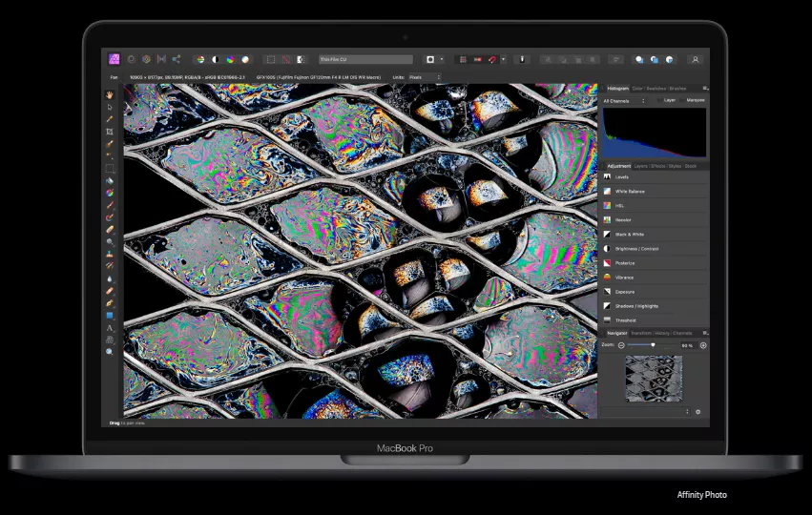The width and height of the screenshot is (812, 515).
Task: Click the Affinity Photo persona icon
Action: point(114,59)
